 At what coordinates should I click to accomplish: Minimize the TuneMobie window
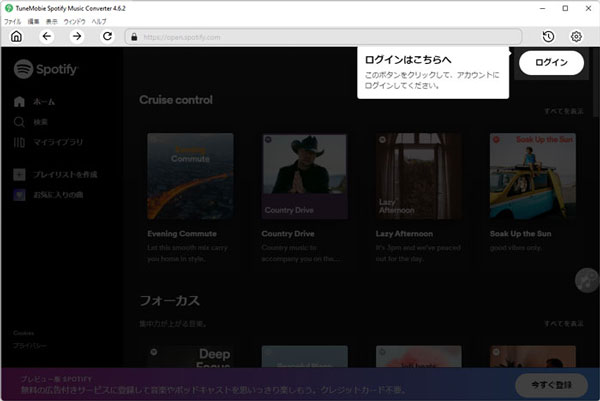[x=543, y=8]
